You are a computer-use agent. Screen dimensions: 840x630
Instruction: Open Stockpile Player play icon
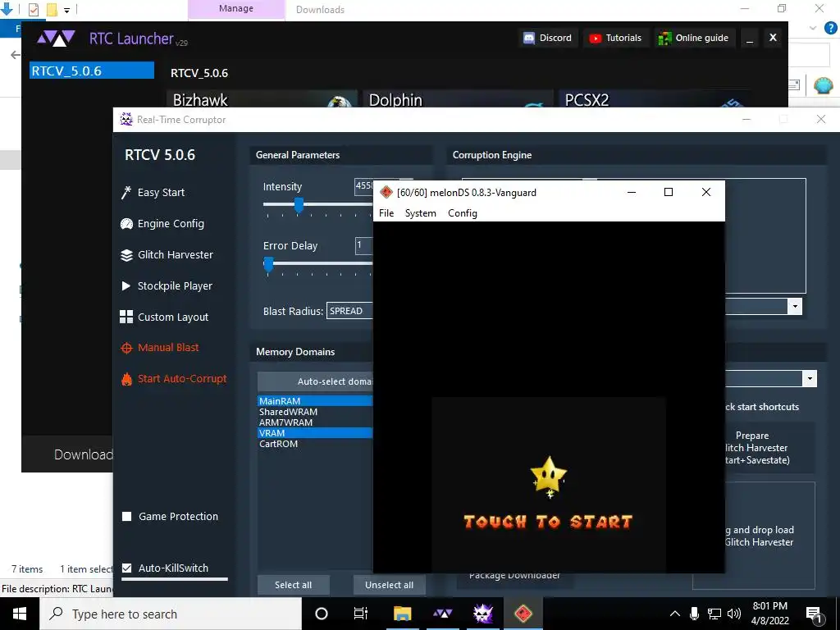[126, 286]
